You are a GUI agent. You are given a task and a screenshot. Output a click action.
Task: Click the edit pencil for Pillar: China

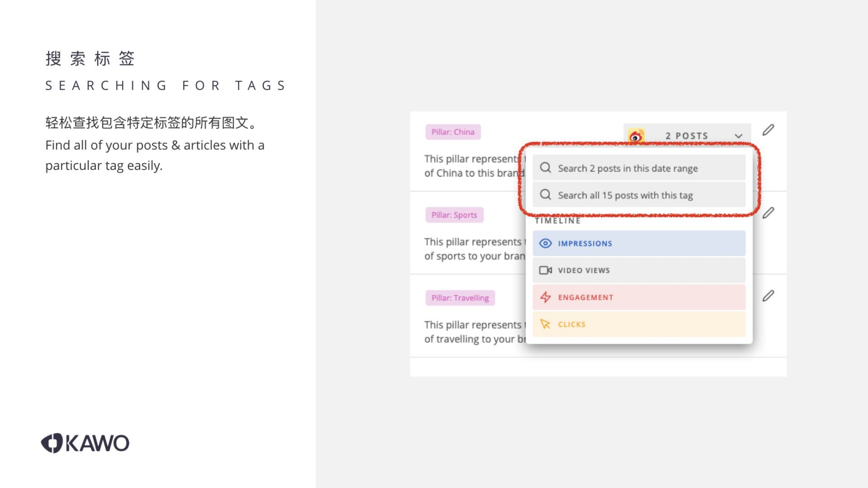click(769, 129)
